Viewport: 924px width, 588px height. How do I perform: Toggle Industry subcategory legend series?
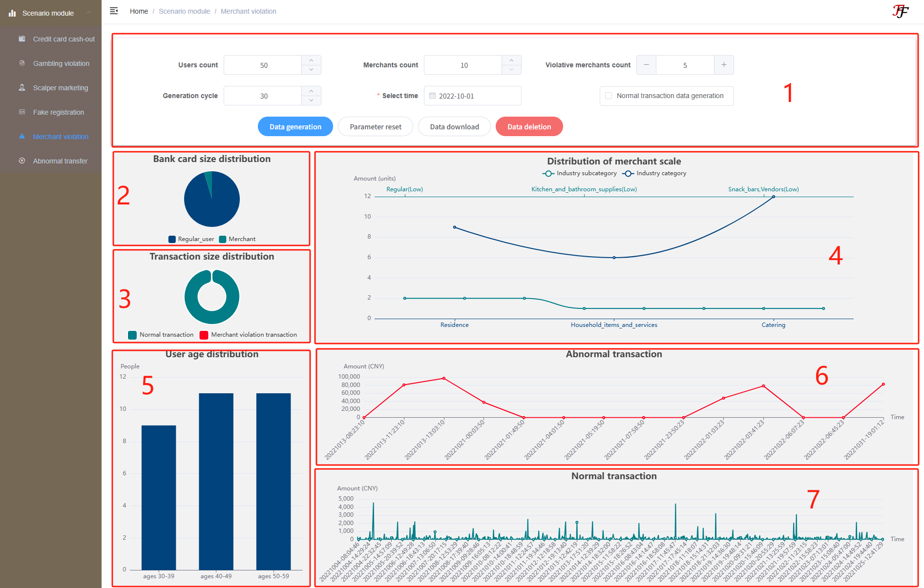[x=548, y=173]
